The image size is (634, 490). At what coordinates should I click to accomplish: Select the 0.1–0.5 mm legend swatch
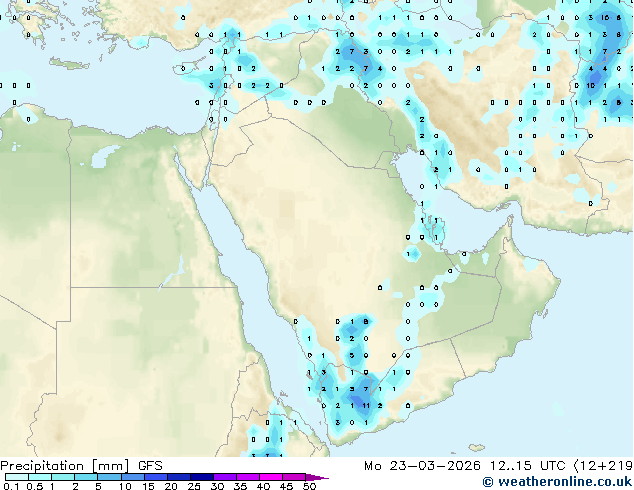[x=17, y=477]
